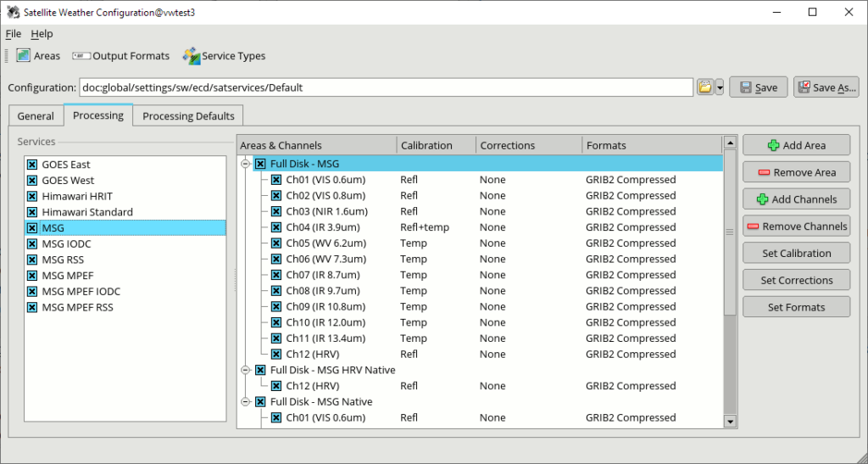Open the File menu

click(x=13, y=34)
